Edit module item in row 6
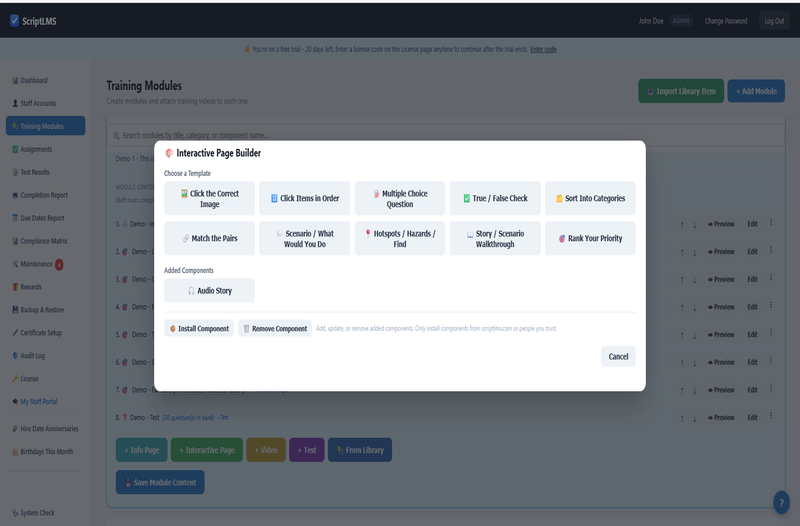 point(753,362)
